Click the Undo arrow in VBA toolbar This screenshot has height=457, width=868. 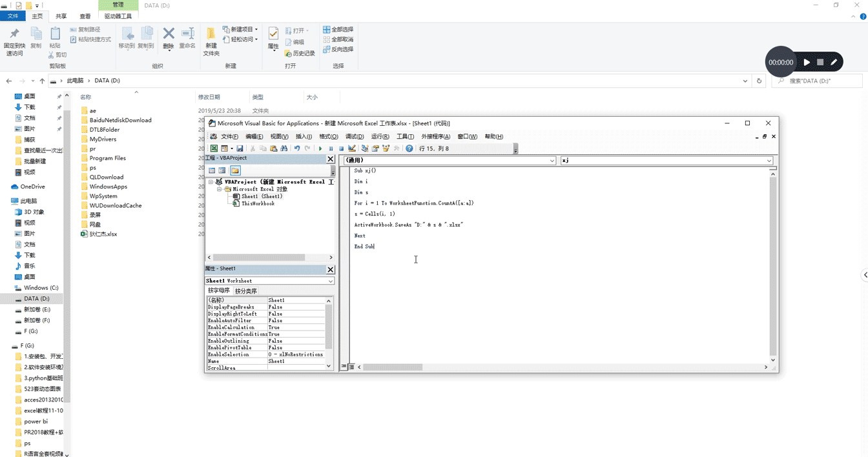(x=297, y=148)
